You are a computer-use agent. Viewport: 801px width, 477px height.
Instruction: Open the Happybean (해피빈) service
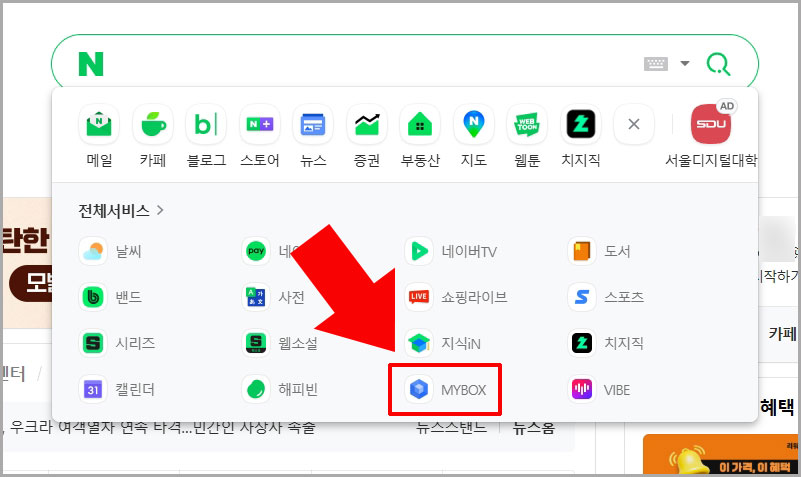point(280,390)
